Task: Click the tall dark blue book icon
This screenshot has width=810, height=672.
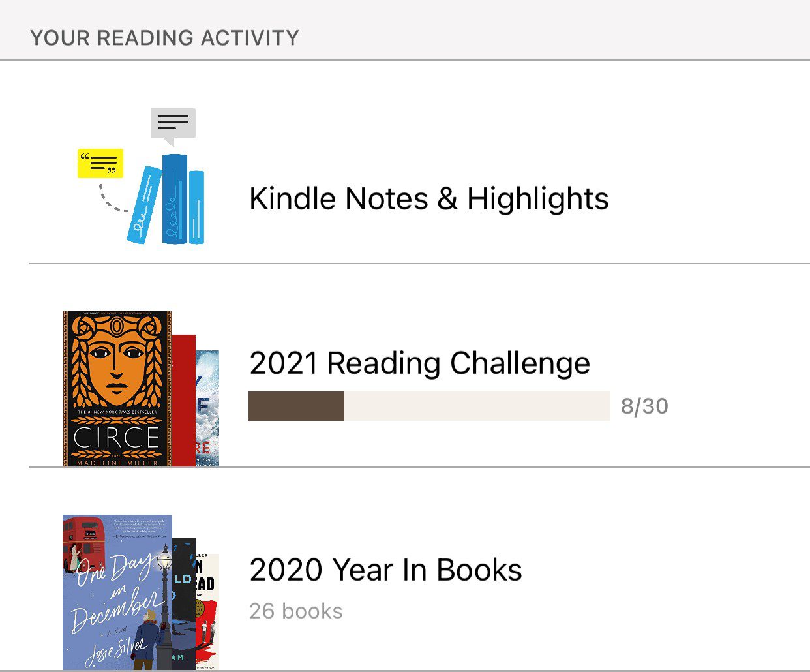Action: [x=175, y=199]
